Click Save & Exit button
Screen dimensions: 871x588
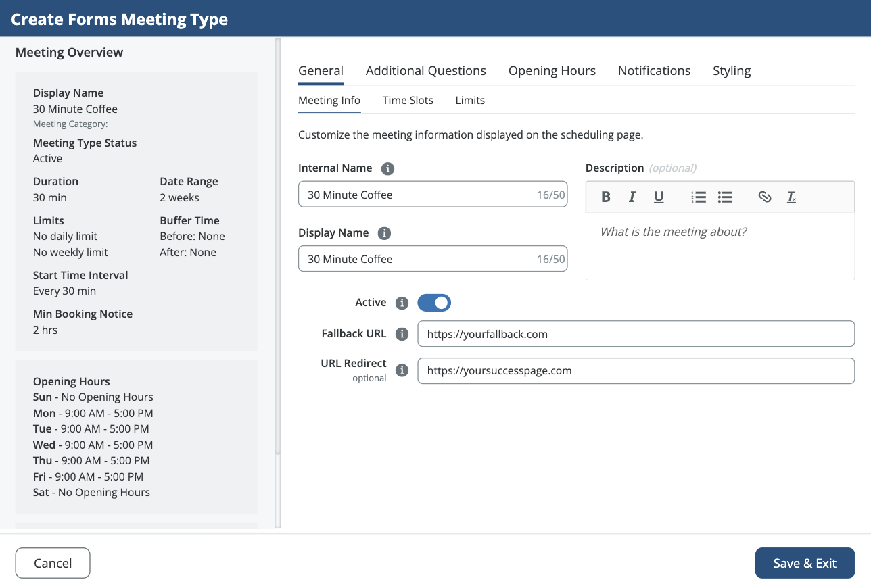(x=805, y=563)
